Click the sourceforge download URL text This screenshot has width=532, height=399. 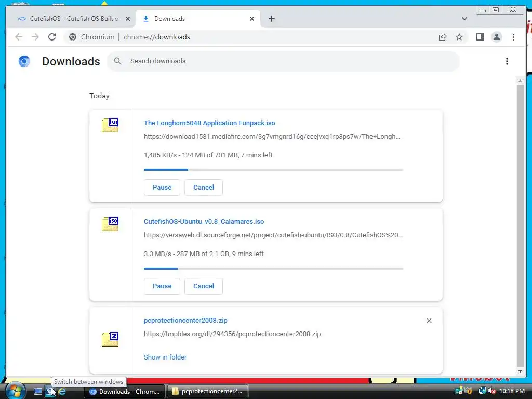[x=273, y=235]
